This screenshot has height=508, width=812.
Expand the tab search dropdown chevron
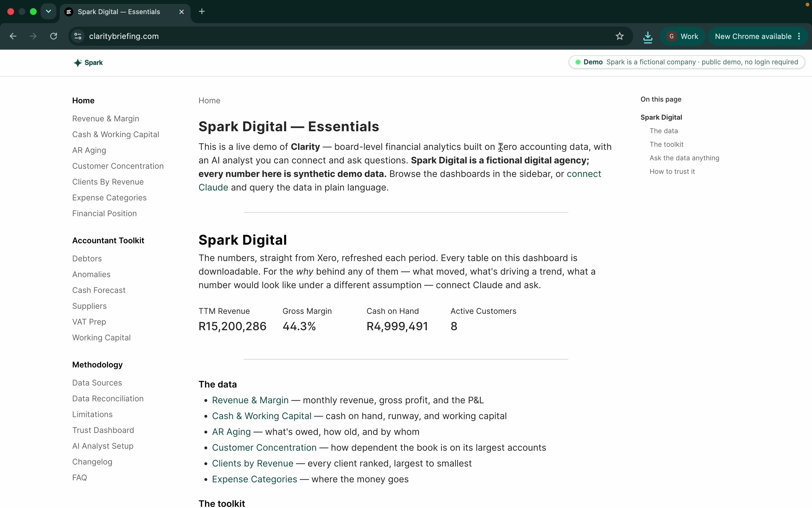[x=48, y=12]
